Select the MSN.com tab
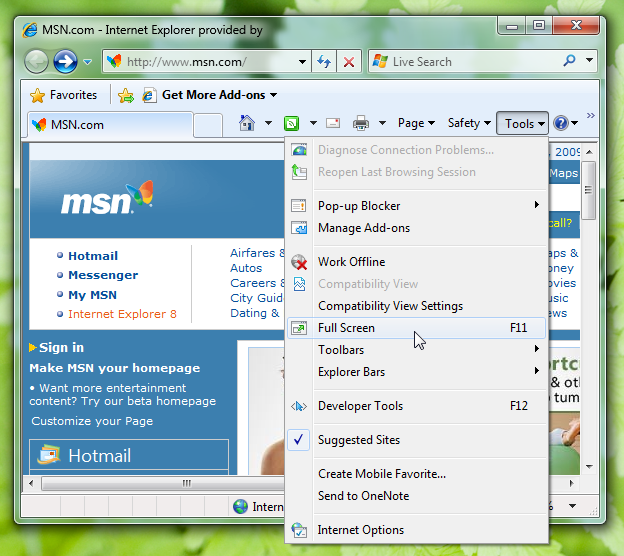The width and height of the screenshot is (624, 556). point(110,125)
